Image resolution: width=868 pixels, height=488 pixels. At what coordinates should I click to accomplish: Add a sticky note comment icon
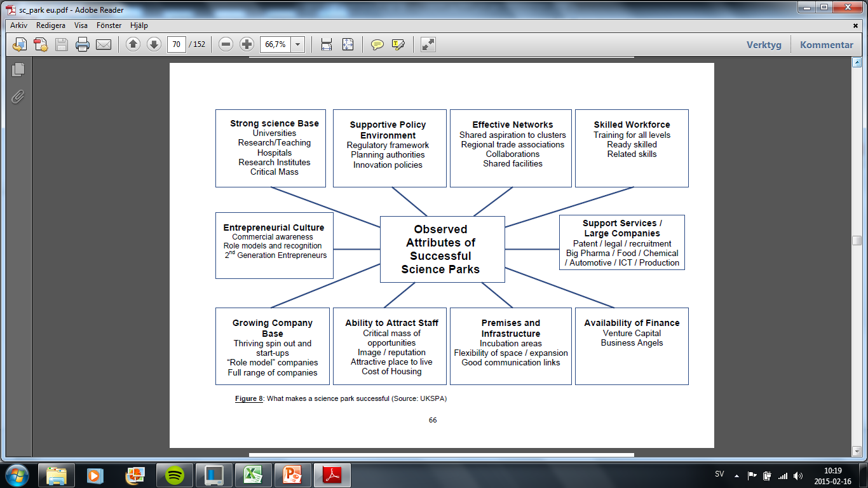[x=377, y=44]
